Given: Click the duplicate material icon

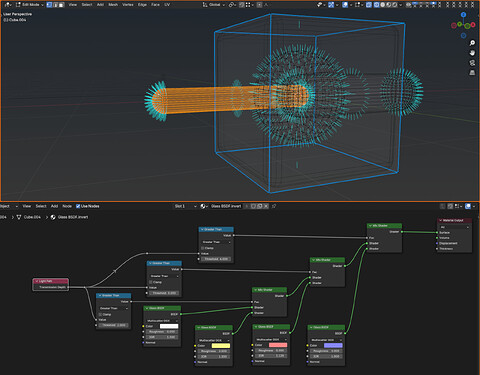Looking at the screenshot, I should click(260, 206).
